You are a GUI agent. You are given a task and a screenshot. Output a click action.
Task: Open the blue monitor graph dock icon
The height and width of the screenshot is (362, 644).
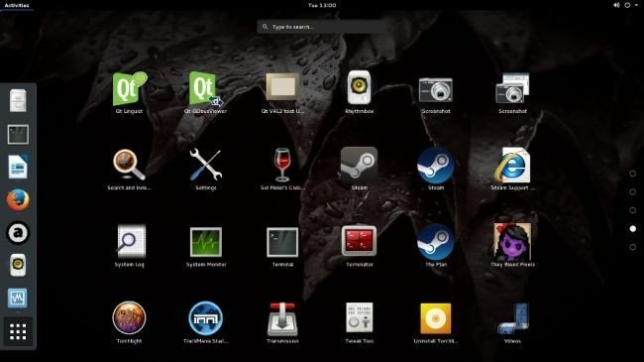pos(18,298)
